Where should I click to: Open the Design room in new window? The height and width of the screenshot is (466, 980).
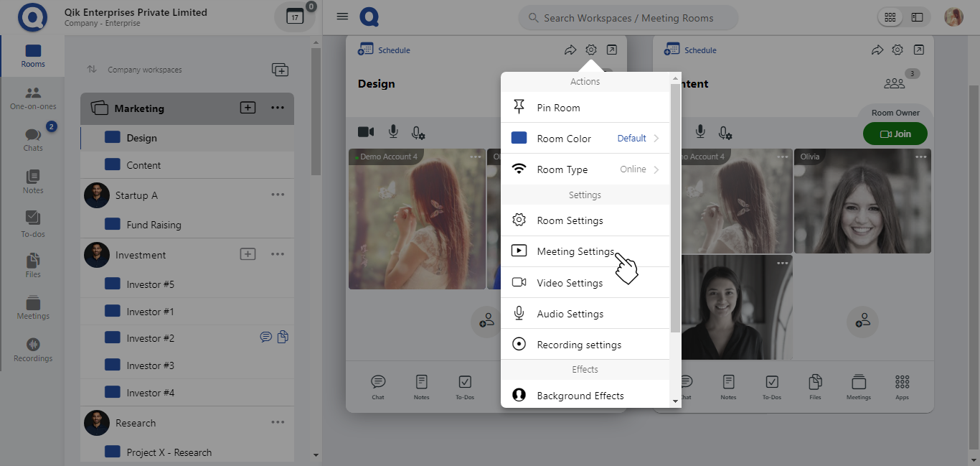click(611, 50)
